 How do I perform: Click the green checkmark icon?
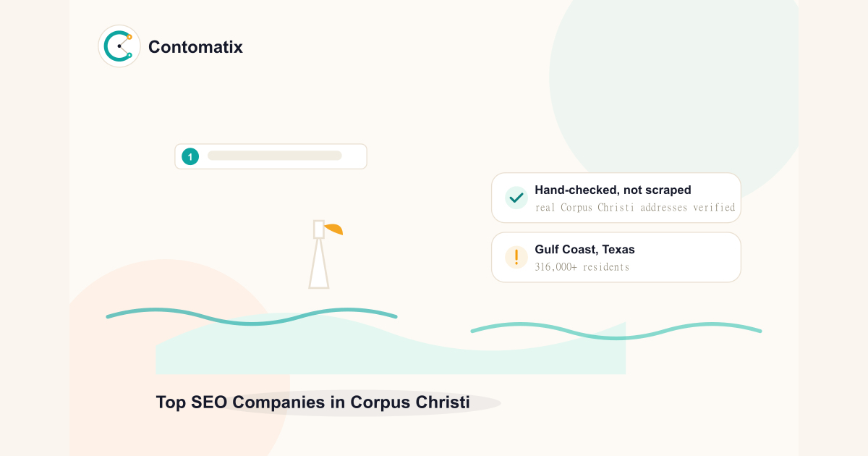516,198
